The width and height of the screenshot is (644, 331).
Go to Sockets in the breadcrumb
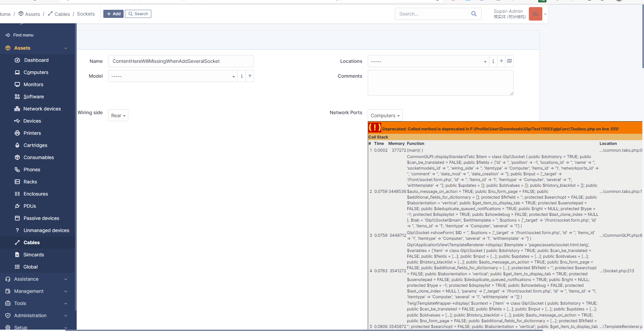click(x=86, y=14)
